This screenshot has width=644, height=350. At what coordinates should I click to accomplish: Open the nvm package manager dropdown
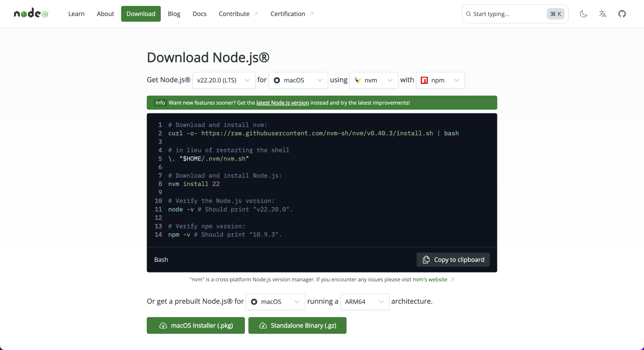pos(373,80)
